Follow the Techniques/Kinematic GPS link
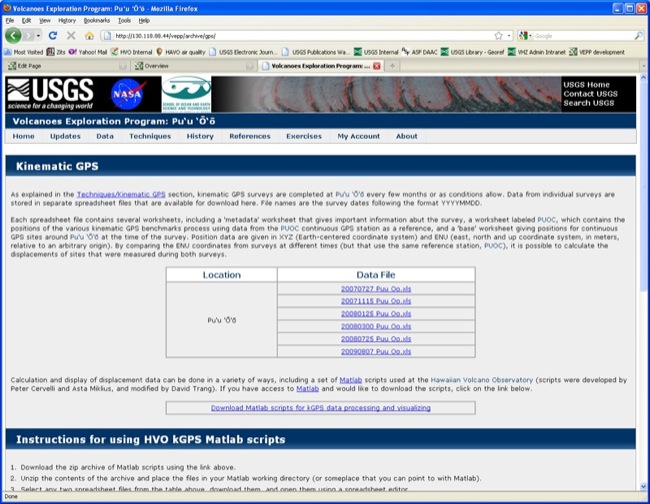 click(x=121, y=194)
